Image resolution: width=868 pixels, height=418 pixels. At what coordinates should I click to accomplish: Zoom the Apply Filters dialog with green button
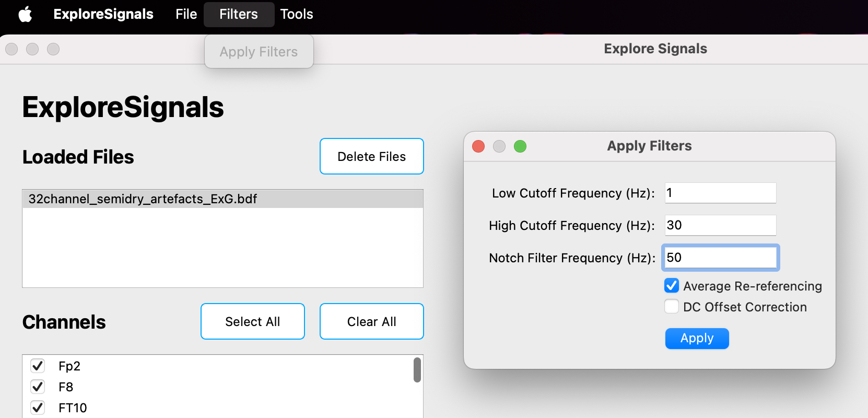[x=520, y=146]
